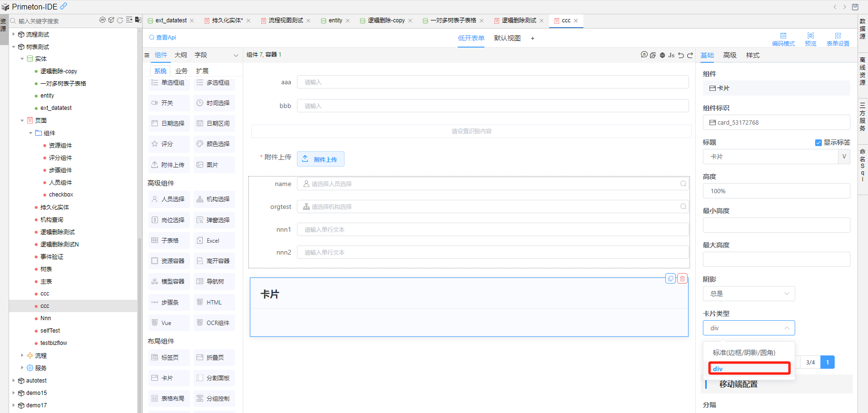Delete the selected 卡片 card component
Viewport: 868px width, 413px height.
[x=682, y=279]
